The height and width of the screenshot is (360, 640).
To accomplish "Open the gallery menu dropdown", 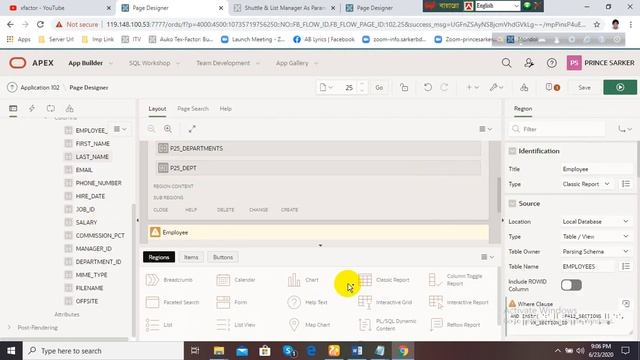I will coord(487,257).
